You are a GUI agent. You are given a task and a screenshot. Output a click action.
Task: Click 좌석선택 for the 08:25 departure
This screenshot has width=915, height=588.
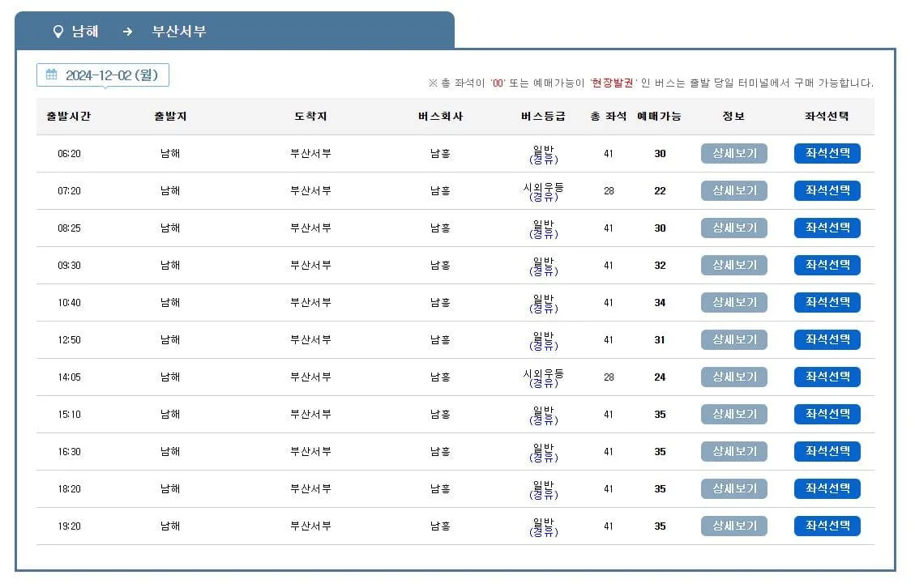827,228
